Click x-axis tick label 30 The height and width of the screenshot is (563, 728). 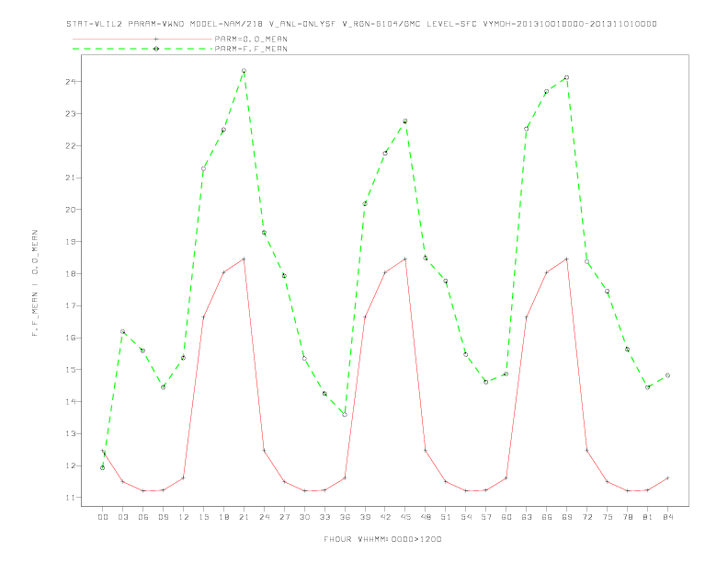304,517
